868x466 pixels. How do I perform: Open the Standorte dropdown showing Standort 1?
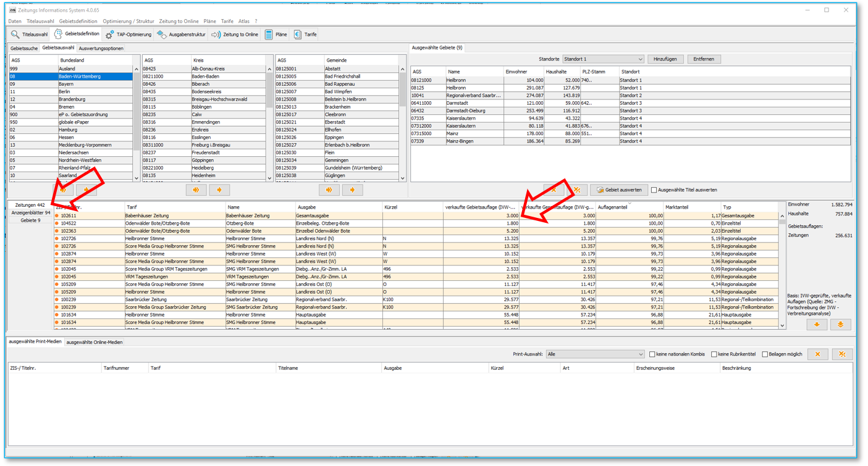pos(603,59)
